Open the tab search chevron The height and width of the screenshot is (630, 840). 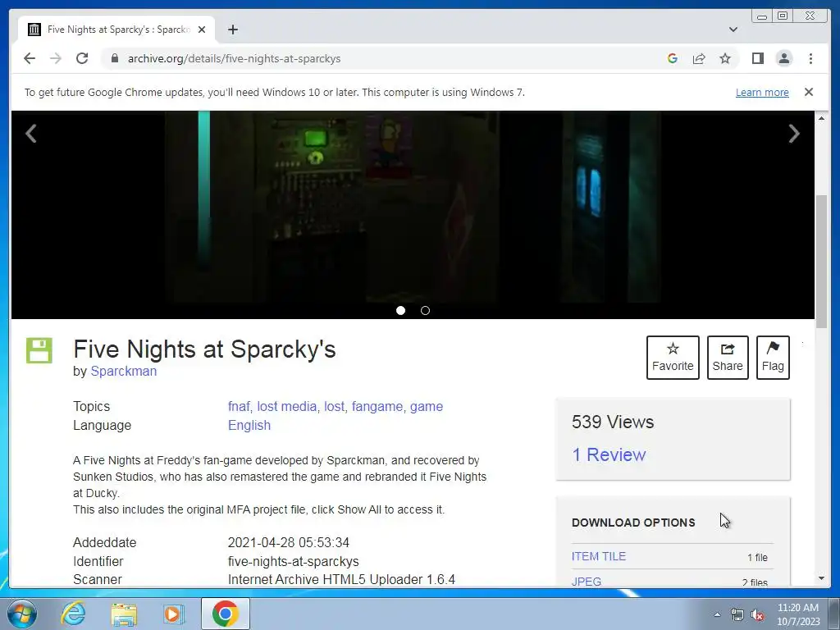(733, 30)
